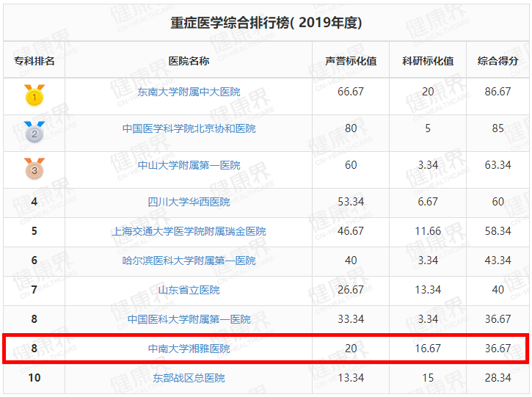Click the rank number 7 cell
The width and height of the screenshot is (532, 397).
point(34,290)
